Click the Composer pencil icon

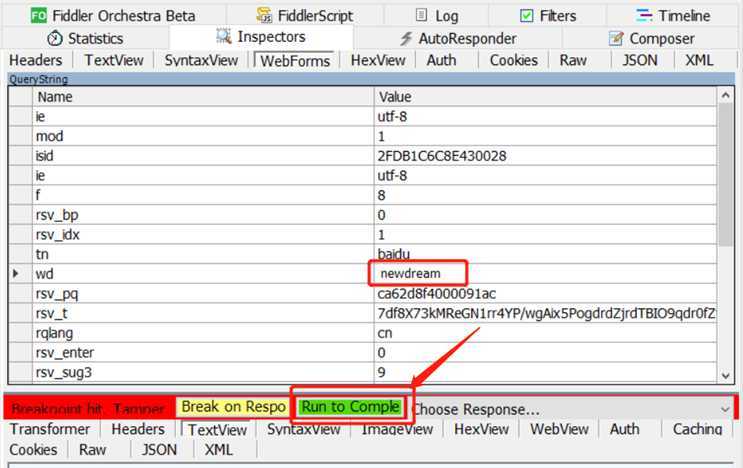coord(616,38)
